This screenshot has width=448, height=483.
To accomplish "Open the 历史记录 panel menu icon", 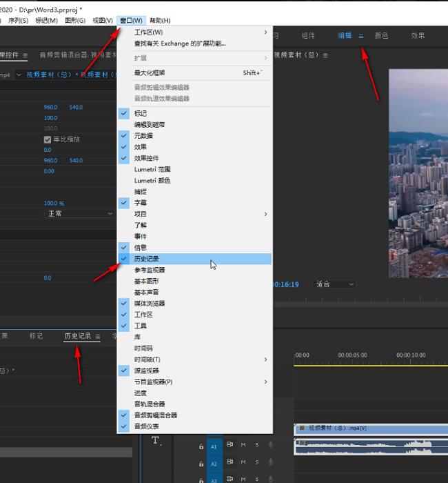I will 98,337.
